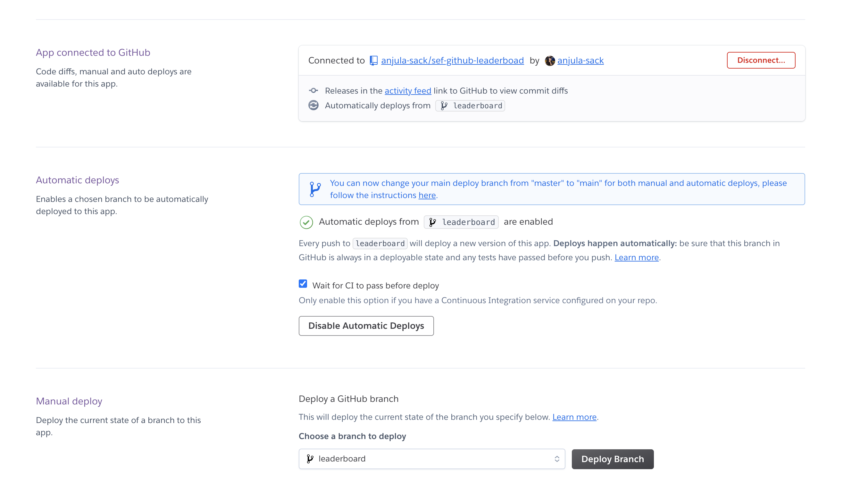The image size is (868, 498).
Task: Click the branch icon inside the leaderboard badge
Action: 433,222
